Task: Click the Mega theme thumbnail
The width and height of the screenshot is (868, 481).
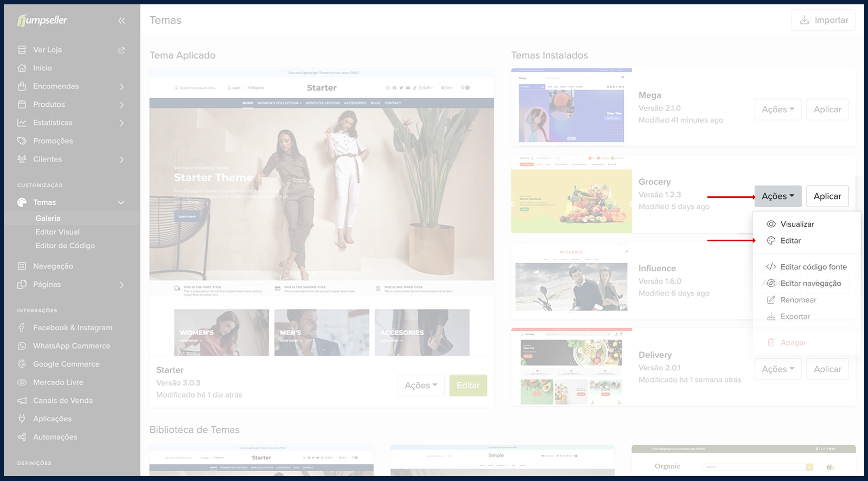Action: point(571,107)
